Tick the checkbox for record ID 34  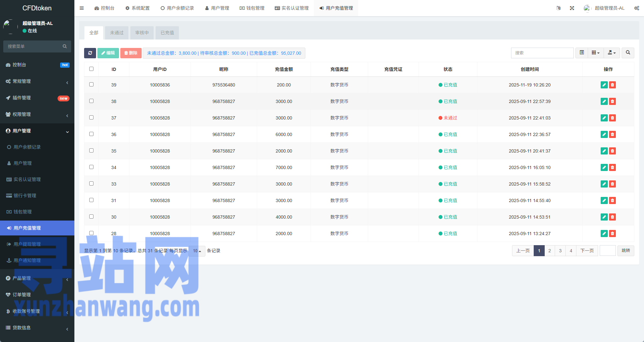92,167
